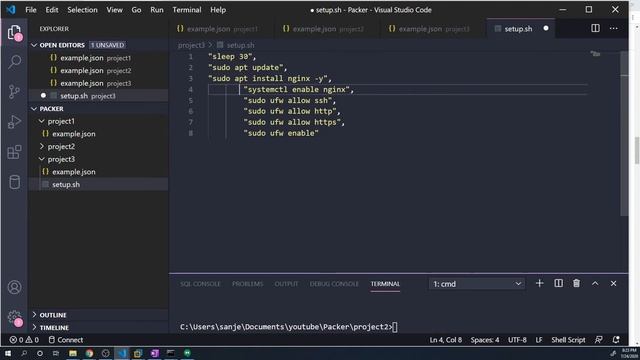This screenshot has width=640, height=360.
Task: Open the Accounts icon in activity bar
Action: click(x=15, y=287)
